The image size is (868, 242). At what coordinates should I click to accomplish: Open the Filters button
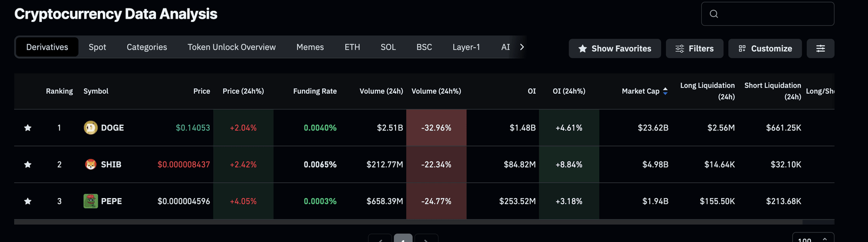[695, 49]
